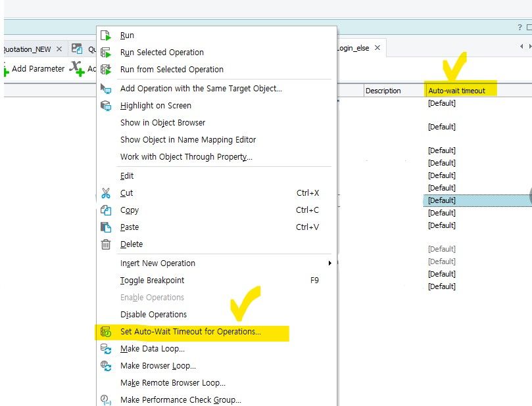
Task: Select Make Remote Browser Loop option
Action: [172, 383]
